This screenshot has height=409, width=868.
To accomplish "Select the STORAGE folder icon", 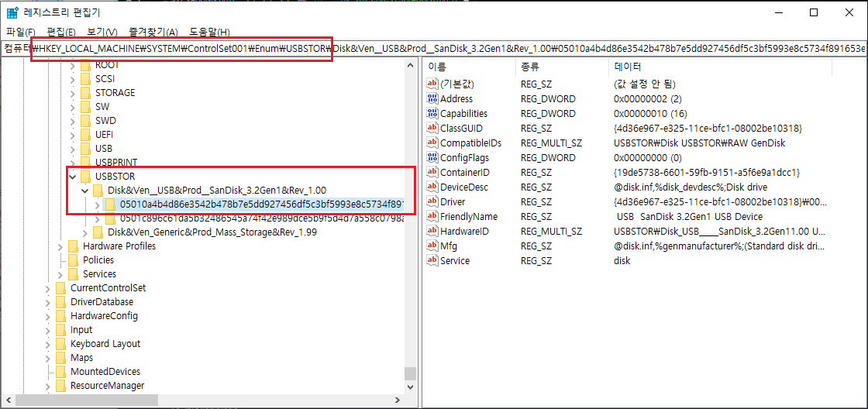I will (x=85, y=92).
